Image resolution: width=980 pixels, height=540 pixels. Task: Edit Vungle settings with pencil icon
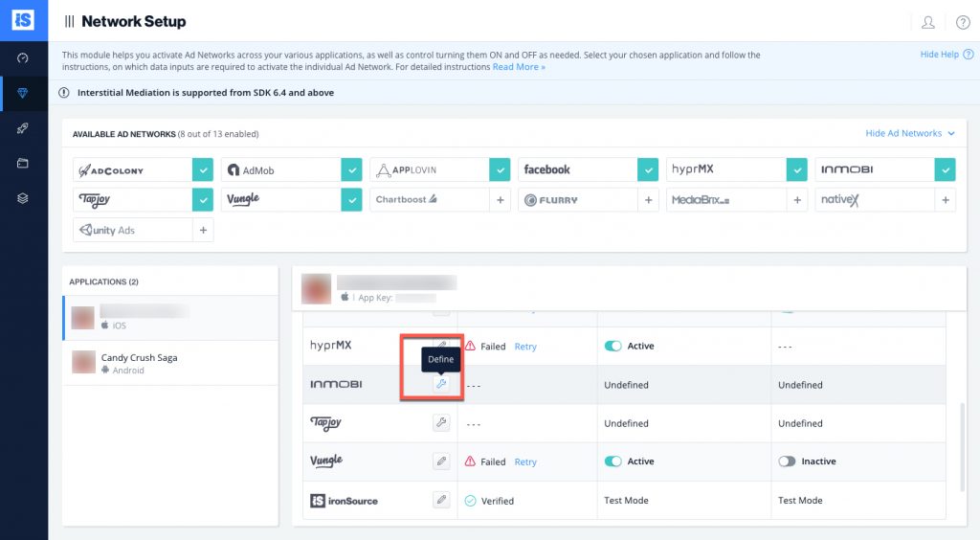coord(441,461)
